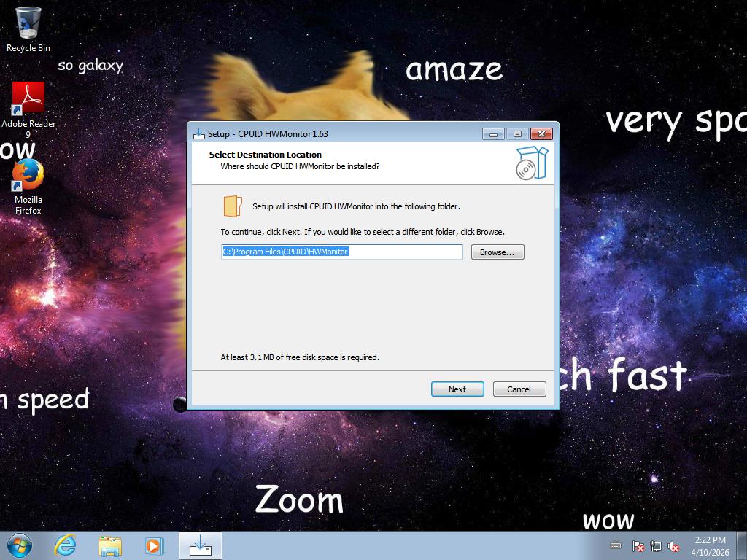Click the setup installer taskbar button

pos(200,545)
